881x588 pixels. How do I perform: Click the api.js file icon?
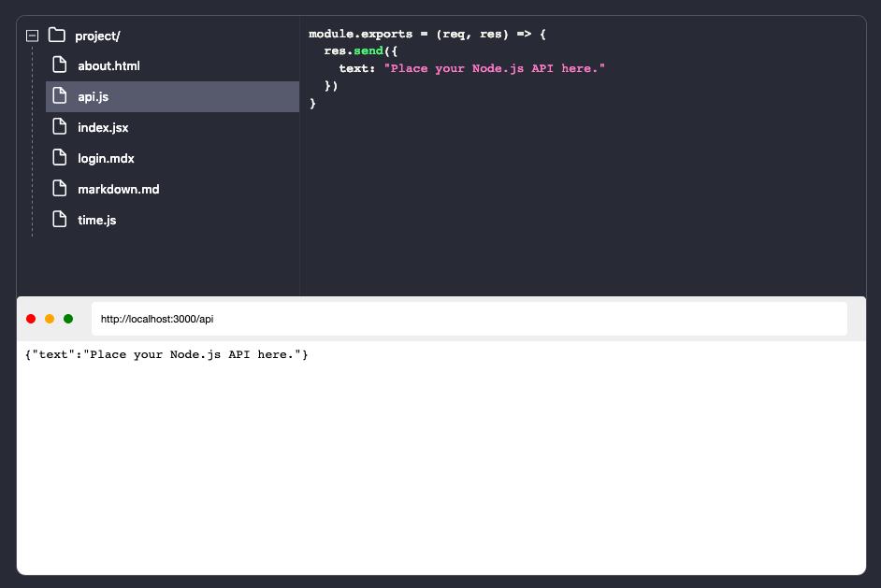[x=60, y=95]
